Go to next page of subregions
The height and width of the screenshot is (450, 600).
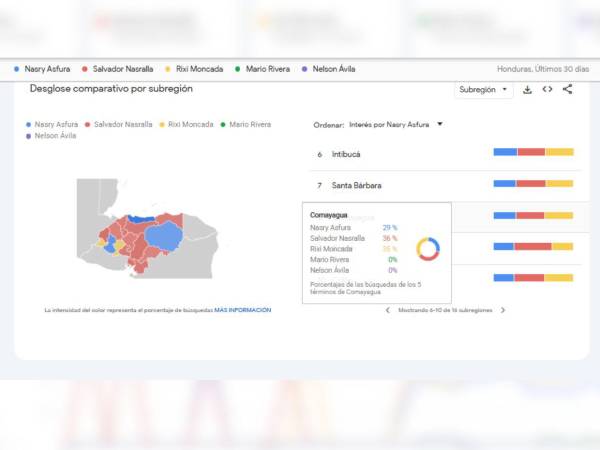click(503, 310)
